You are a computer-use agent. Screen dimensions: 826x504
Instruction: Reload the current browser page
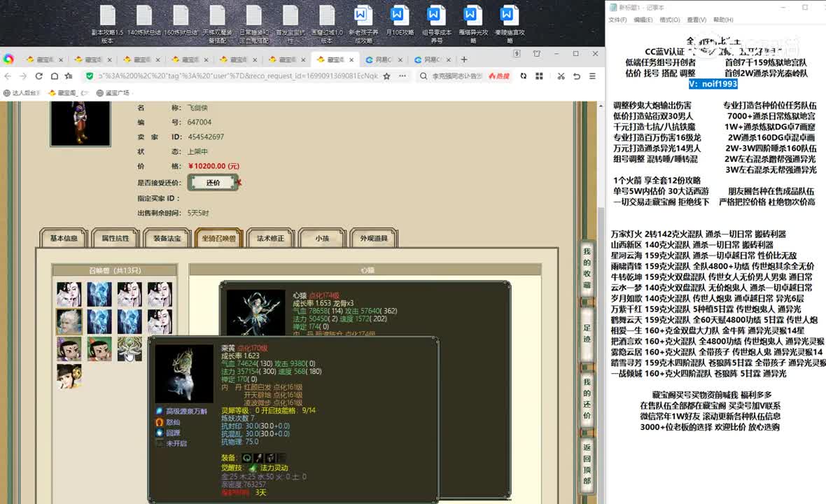pos(38,76)
